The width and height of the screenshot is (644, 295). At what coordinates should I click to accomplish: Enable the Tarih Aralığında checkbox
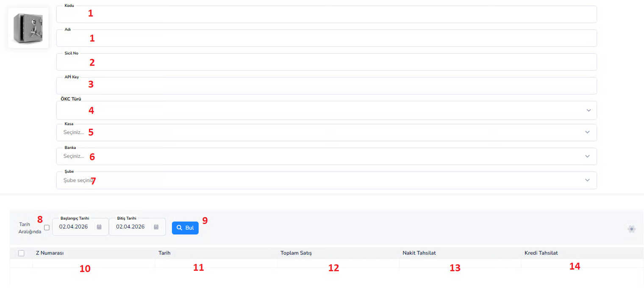pyautogui.click(x=47, y=228)
